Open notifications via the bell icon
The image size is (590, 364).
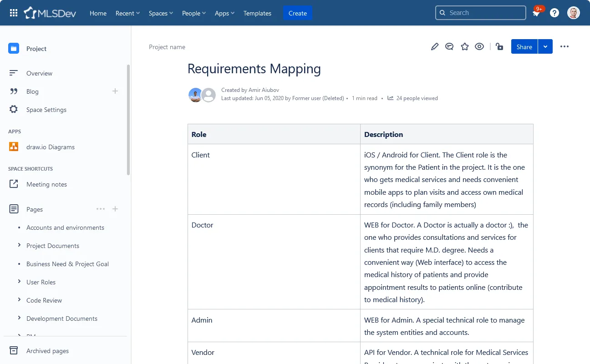click(x=536, y=13)
